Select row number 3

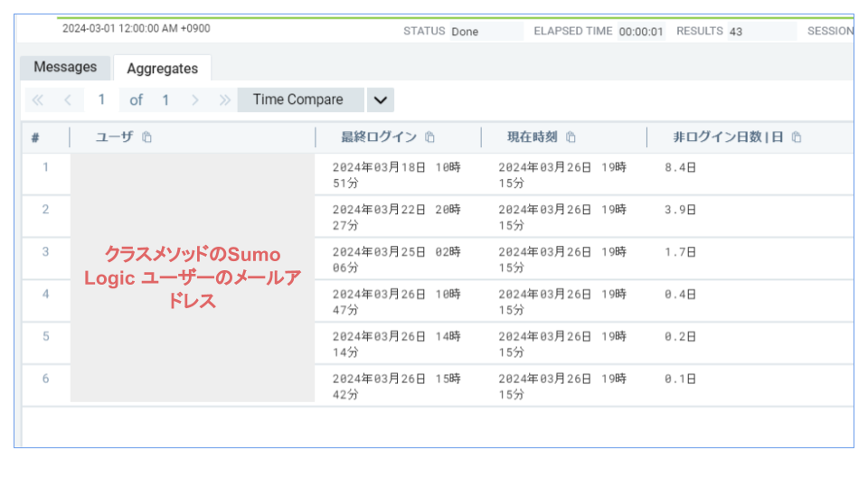[x=45, y=252]
